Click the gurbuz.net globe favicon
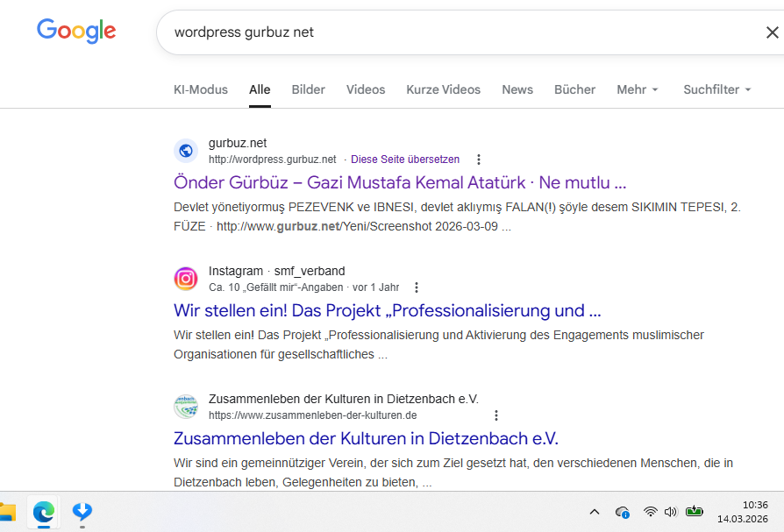This screenshot has height=532, width=784. coord(186,151)
